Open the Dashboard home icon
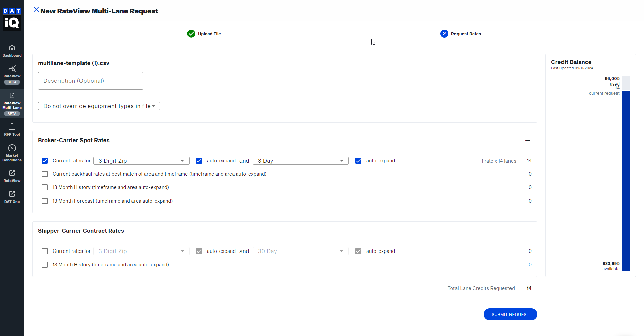This screenshot has width=644, height=336. click(x=12, y=48)
